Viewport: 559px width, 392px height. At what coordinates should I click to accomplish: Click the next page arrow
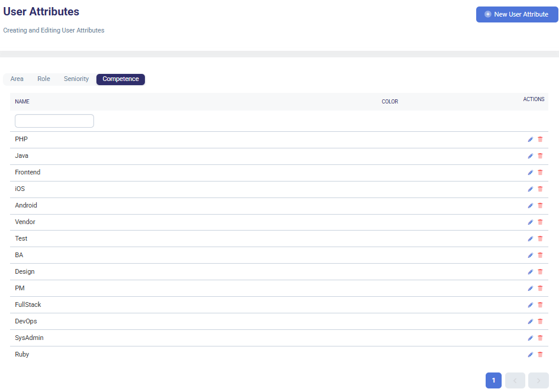538,381
